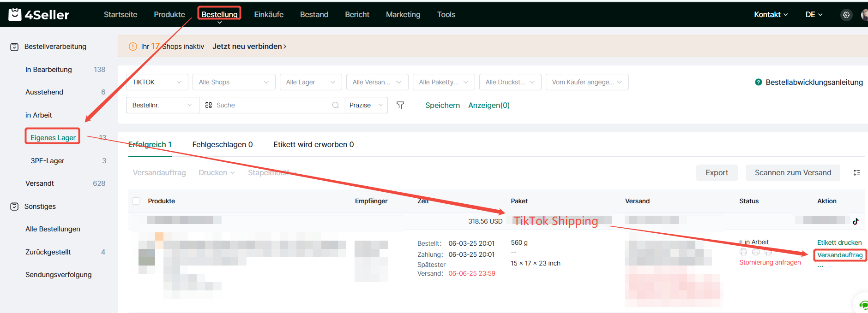Click the TikTok icon in the order row
This screenshot has height=313, width=868.
click(856, 221)
